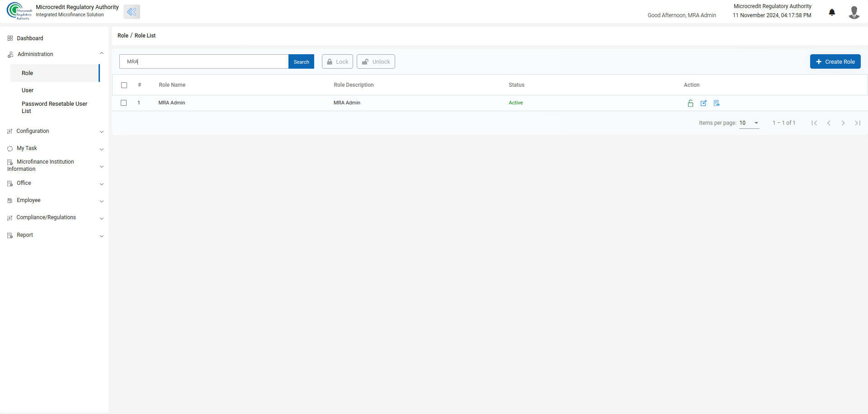Image resolution: width=868 pixels, height=414 pixels.
Task: Click the Employee icon in sidebar
Action: [x=10, y=201]
